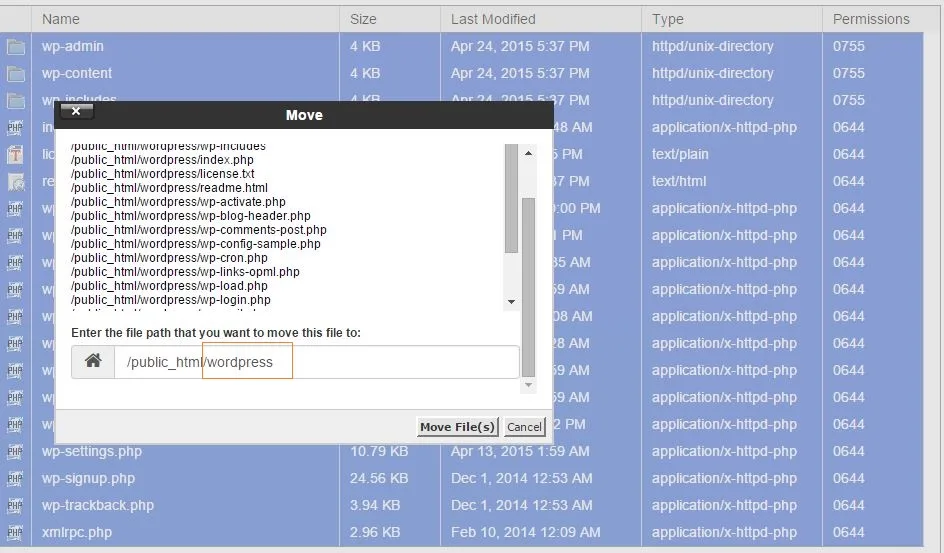Click /public_html/wordpress/wp-cron.php in the move list

(169, 258)
